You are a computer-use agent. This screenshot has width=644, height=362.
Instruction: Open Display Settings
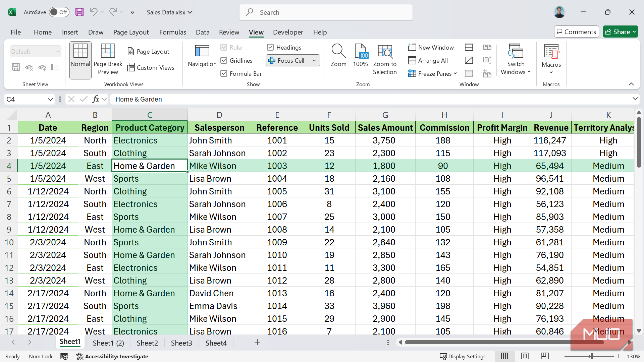pyautogui.click(x=463, y=356)
